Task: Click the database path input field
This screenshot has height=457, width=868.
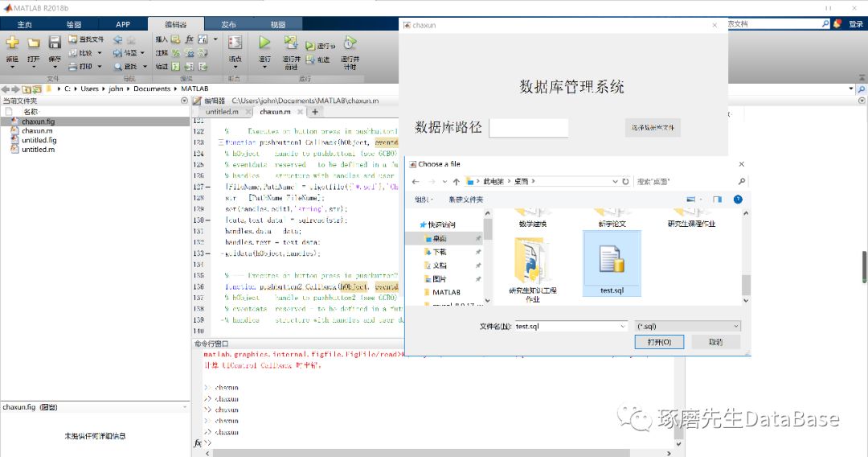Action: click(x=529, y=127)
